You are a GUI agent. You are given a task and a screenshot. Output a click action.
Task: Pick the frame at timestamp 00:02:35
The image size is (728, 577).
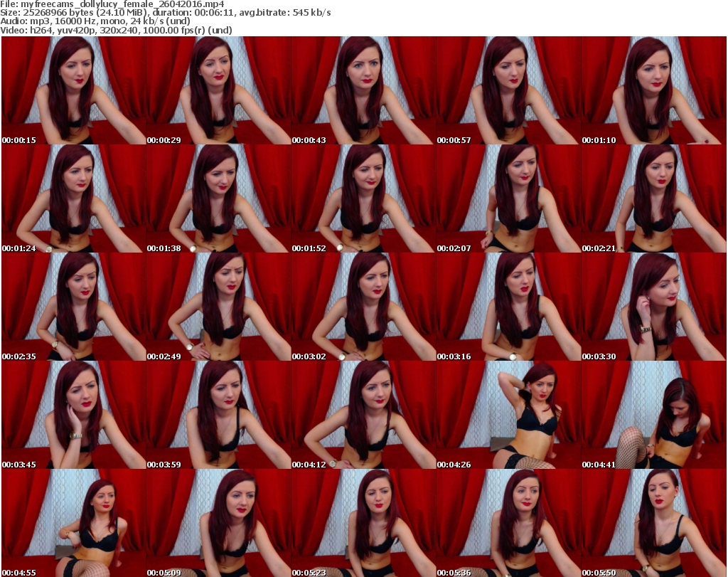pyautogui.click(x=74, y=307)
